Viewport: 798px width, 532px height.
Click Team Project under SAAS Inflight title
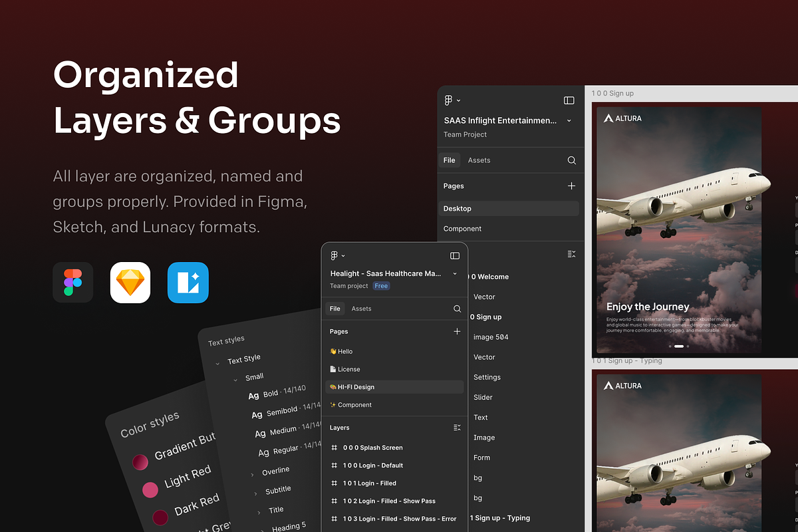[x=465, y=134]
